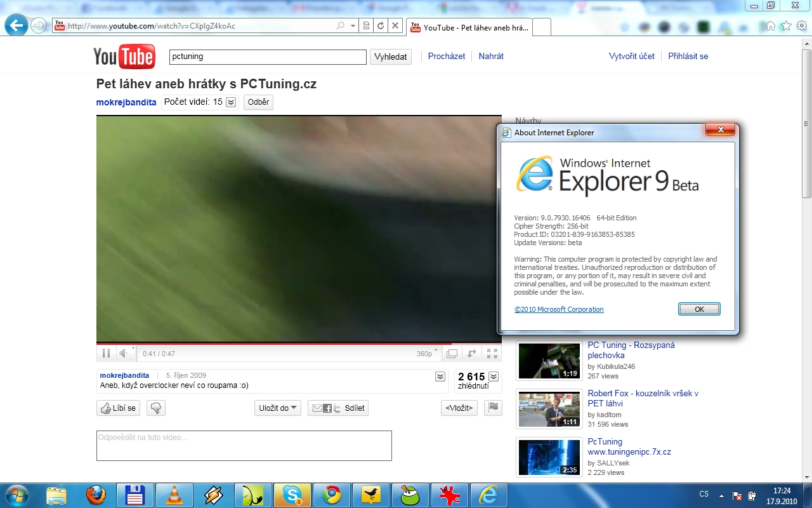Show hidden tray icons arrow
The image size is (812, 508).
click(x=721, y=495)
